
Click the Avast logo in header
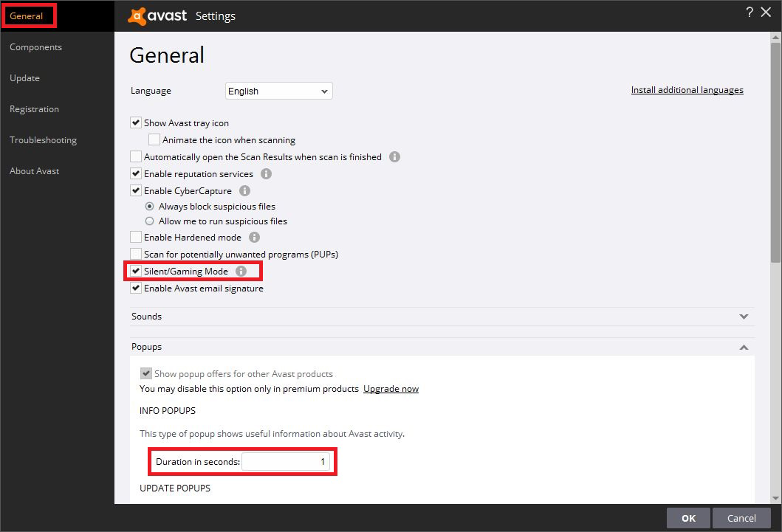click(157, 16)
